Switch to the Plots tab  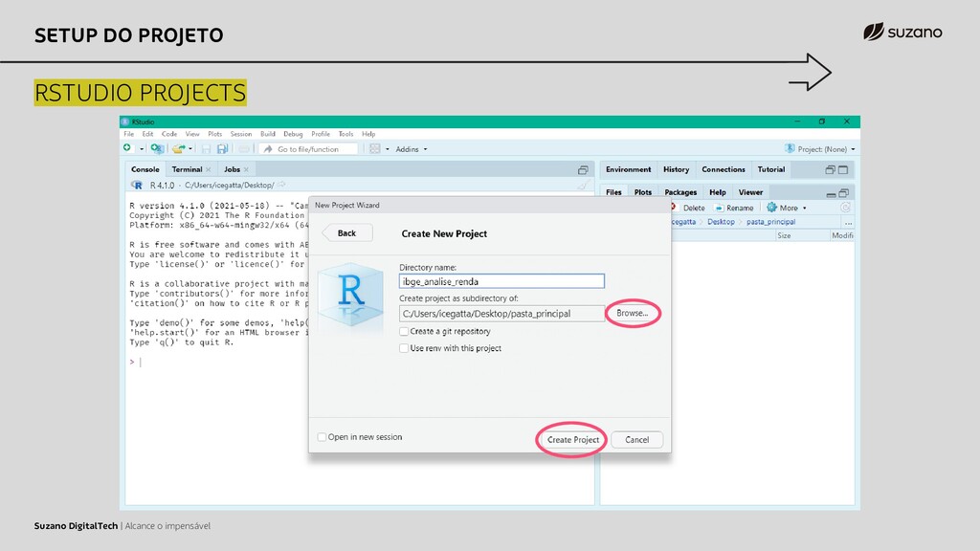click(x=642, y=191)
